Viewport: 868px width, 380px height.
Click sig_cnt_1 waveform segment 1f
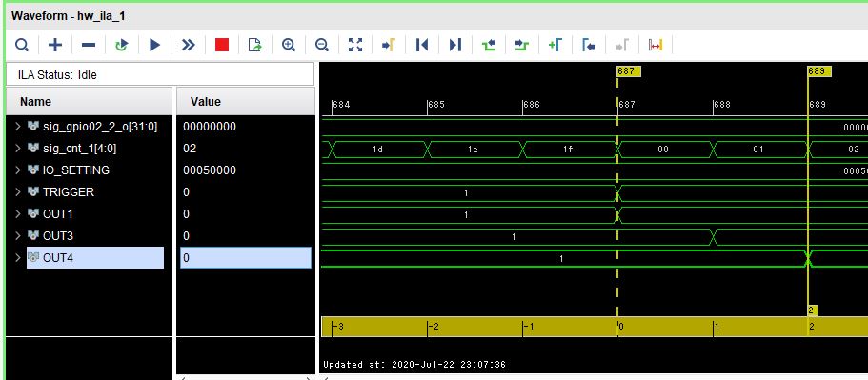click(569, 150)
